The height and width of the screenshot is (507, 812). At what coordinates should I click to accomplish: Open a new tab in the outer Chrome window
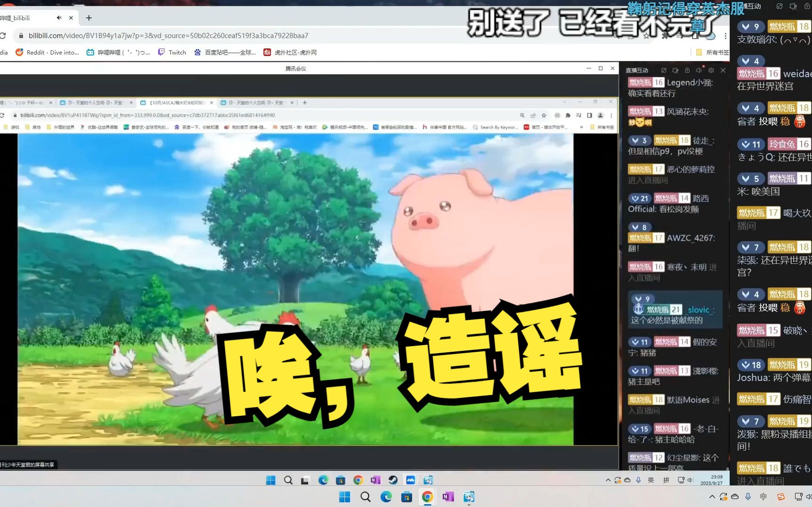coord(89,18)
